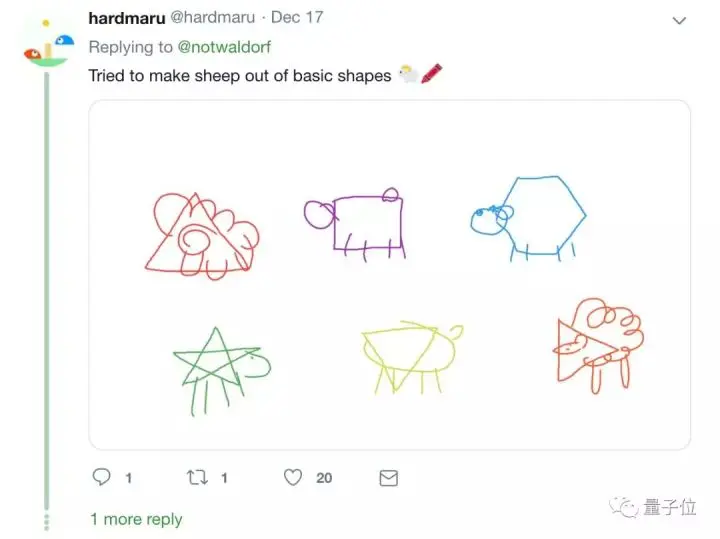
Task: Click the retweet arrows icon
Action: [196, 477]
